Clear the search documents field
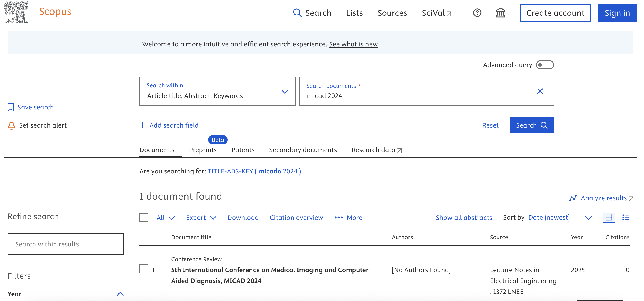The width and height of the screenshot is (644, 301). click(540, 91)
